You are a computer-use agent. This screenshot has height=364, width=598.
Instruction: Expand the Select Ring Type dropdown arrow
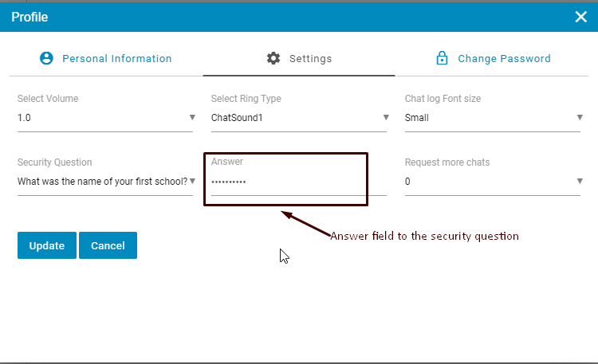tap(384, 118)
